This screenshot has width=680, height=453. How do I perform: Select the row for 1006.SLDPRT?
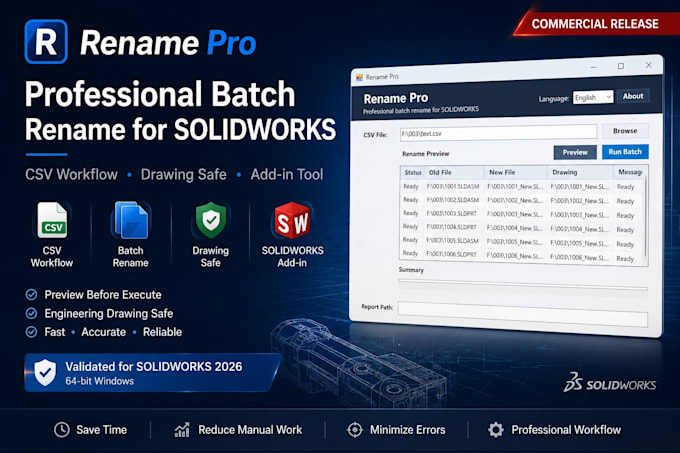522,255
